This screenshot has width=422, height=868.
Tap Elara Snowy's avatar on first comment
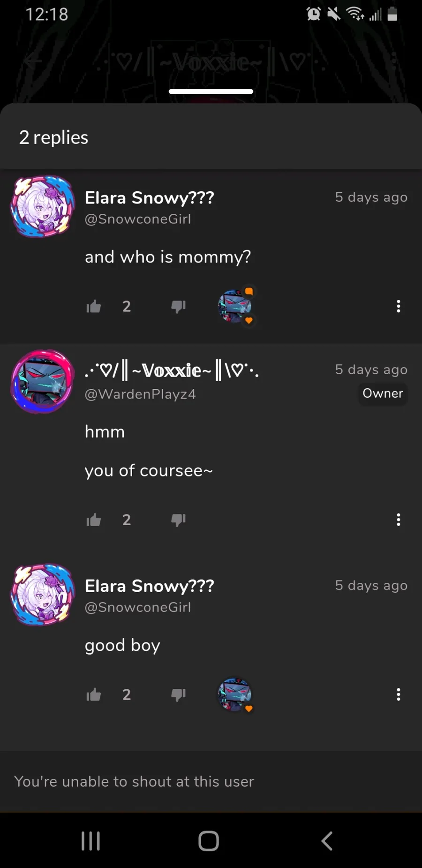[x=43, y=206]
